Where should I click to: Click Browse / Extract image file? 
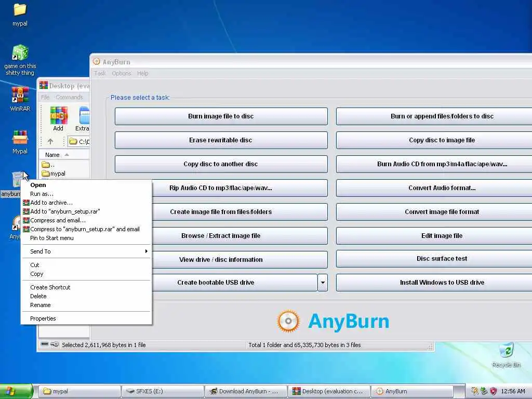pos(240,236)
